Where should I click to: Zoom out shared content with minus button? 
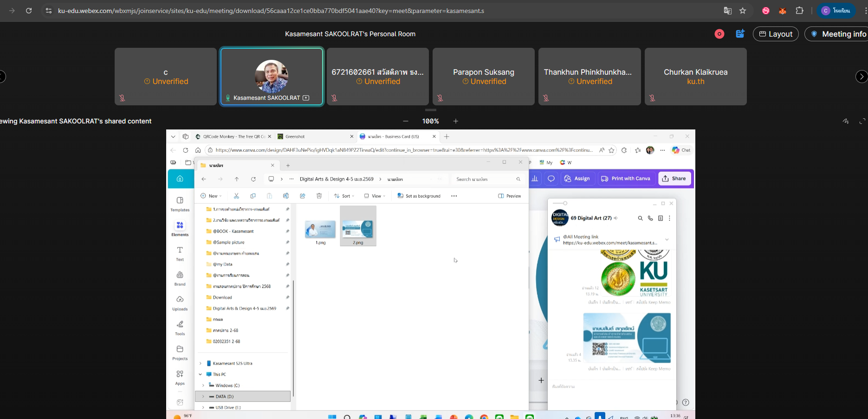click(406, 121)
